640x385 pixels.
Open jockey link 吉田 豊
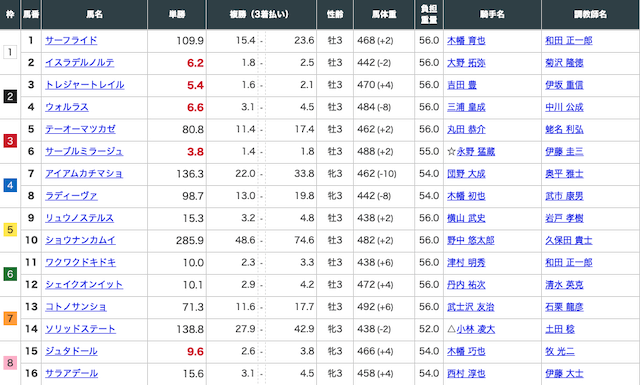pos(462,85)
